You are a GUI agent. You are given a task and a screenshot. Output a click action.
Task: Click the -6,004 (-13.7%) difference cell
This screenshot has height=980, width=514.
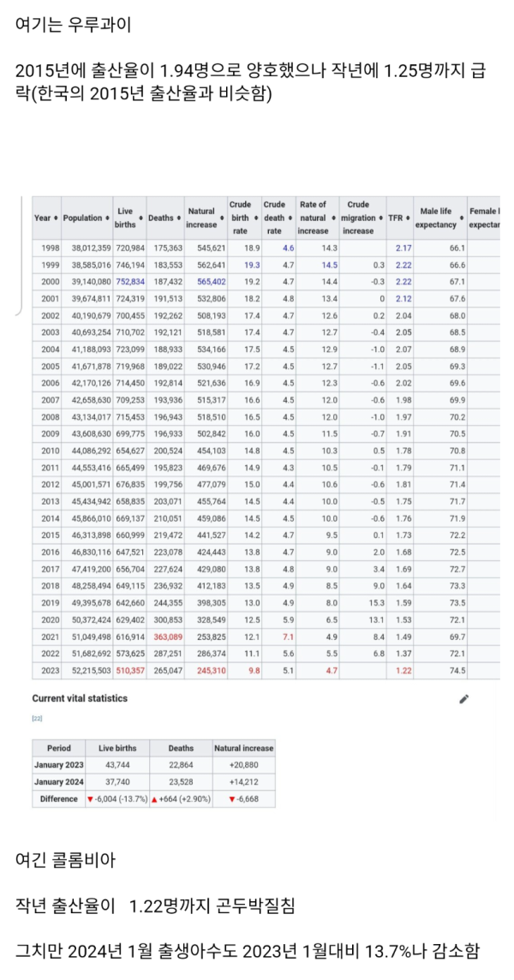[x=117, y=799]
